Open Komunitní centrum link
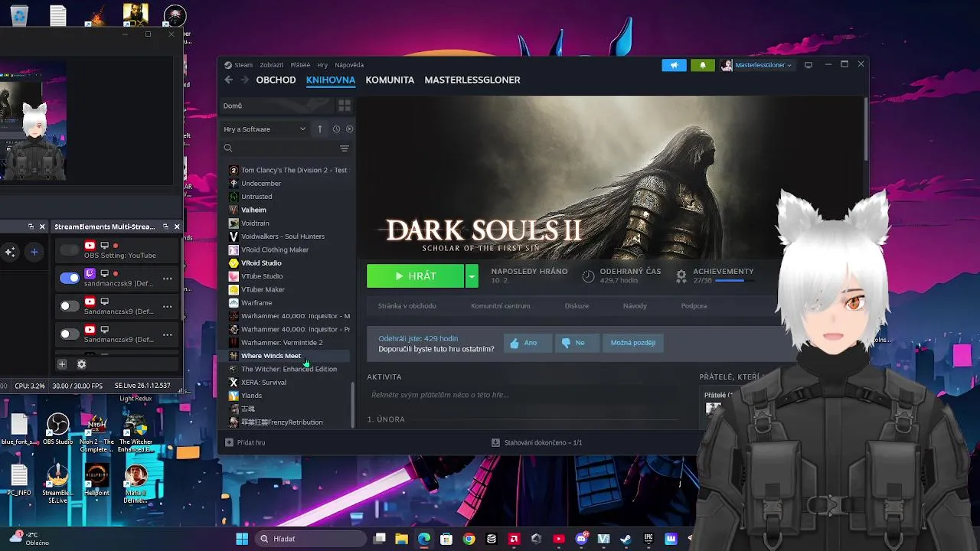980x551 pixels. (501, 306)
